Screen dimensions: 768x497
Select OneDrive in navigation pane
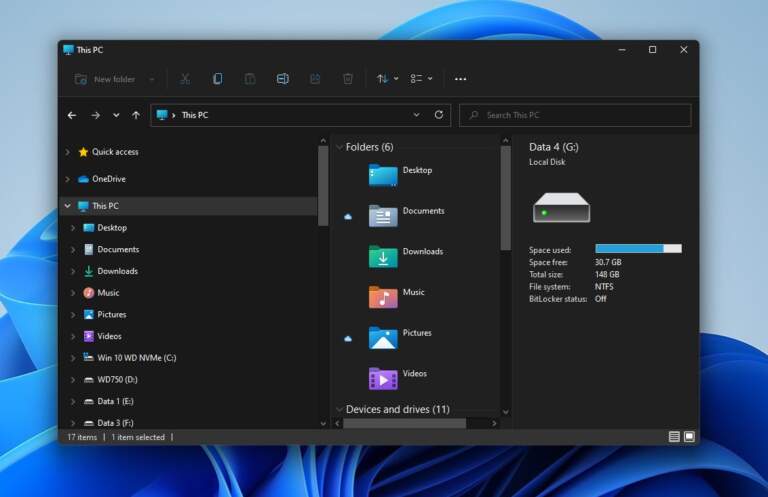pyautogui.click(x=109, y=179)
